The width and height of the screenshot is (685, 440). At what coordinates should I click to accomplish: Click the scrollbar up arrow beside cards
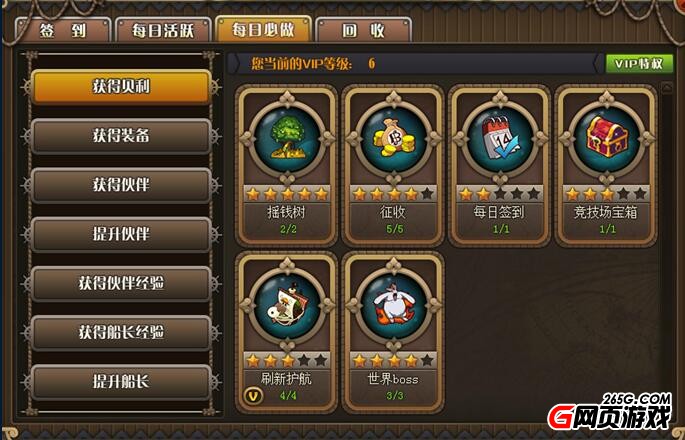(x=667, y=87)
